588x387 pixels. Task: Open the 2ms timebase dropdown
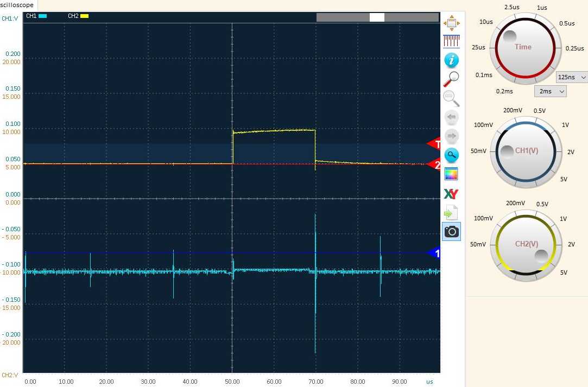(550, 92)
